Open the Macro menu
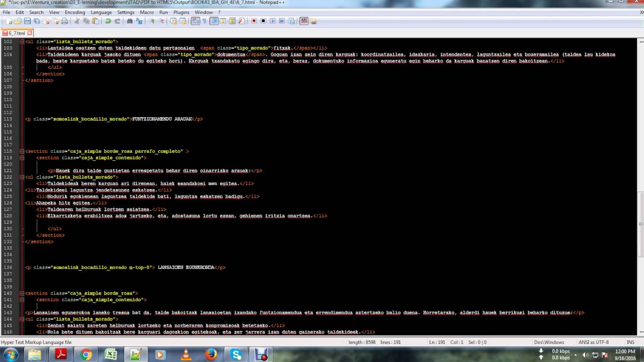Image resolution: width=644 pixels, height=362 pixels. tap(147, 12)
